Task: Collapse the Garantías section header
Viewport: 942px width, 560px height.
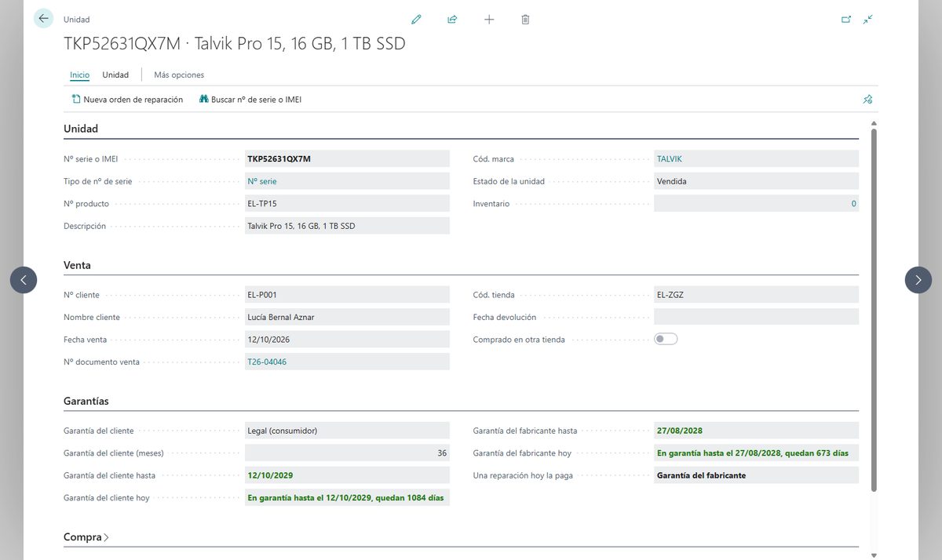Action: coord(86,401)
